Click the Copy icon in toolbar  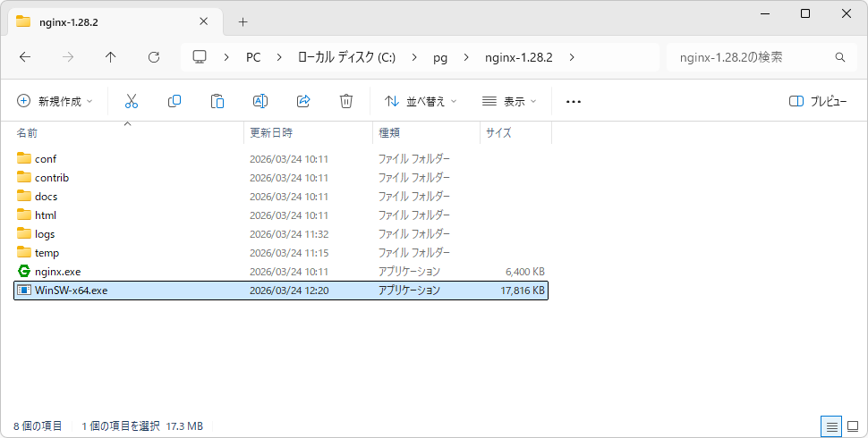pos(174,101)
